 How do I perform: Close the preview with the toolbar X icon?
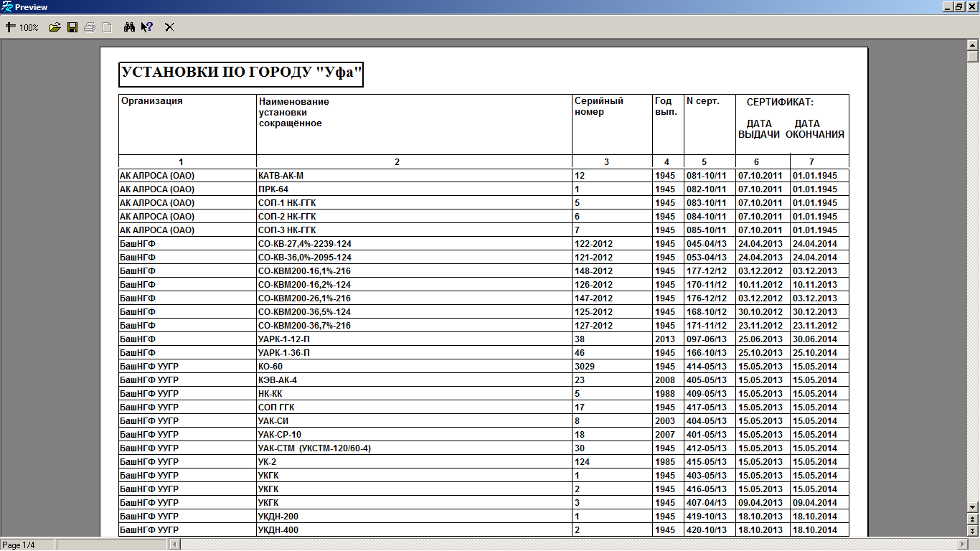pos(170,27)
